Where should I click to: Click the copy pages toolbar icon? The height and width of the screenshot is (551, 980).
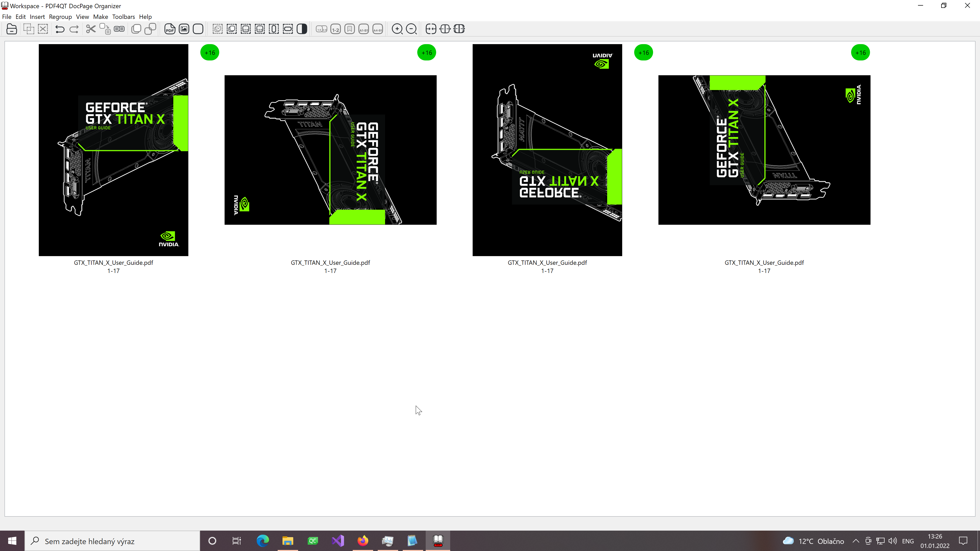click(x=105, y=29)
